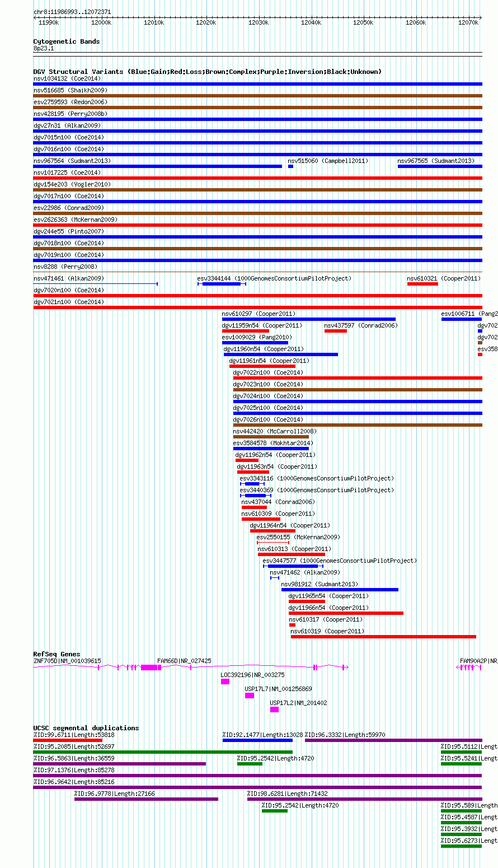Click variant label dgv7022n100 (Coe2014)

tap(268, 372)
